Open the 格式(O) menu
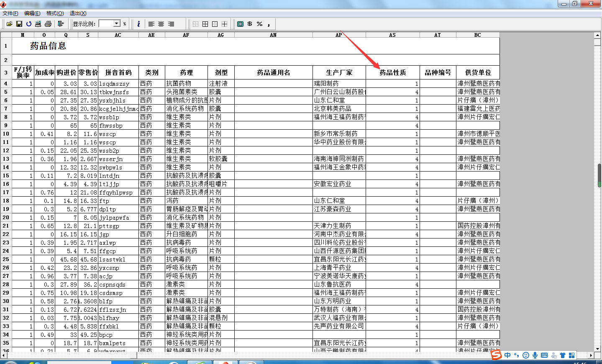Image resolution: width=602 pixels, height=364 pixels. (55, 13)
